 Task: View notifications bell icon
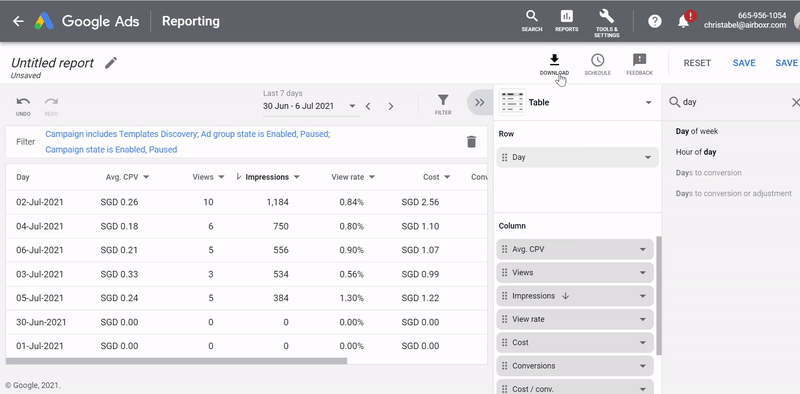pyautogui.click(x=684, y=21)
